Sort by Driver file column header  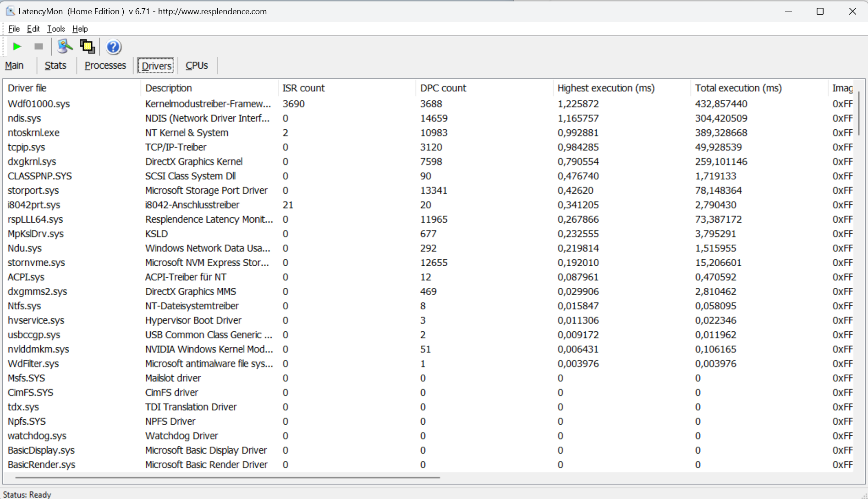(x=72, y=88)
